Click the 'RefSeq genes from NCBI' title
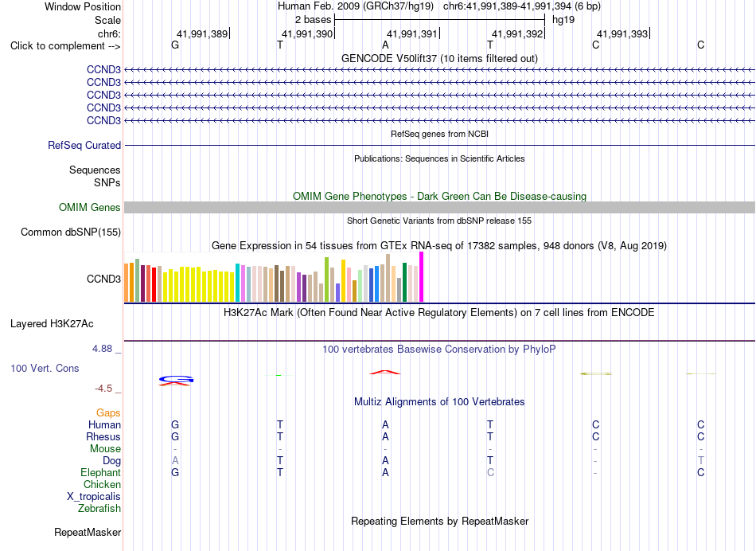 tap(439, 134)
